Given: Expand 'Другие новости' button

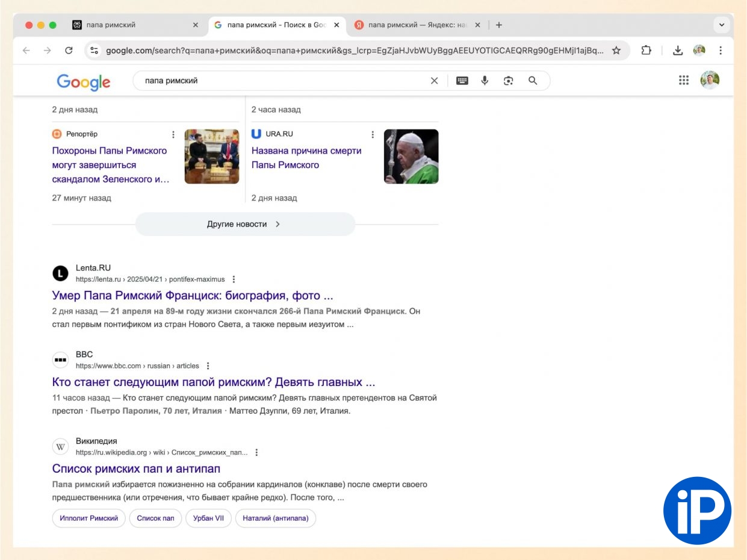Looking at the screenshot, I should (x=245, y=224).
